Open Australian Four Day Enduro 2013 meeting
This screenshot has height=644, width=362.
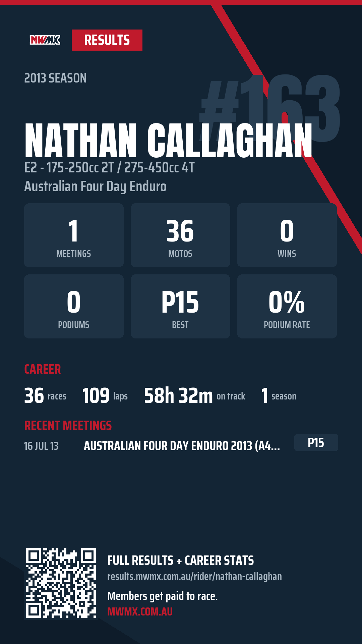click(x=182, y=446)
